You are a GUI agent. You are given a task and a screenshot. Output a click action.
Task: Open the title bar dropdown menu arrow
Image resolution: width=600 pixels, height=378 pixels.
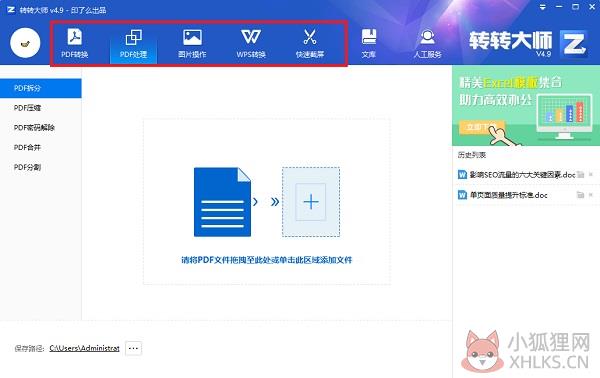coord(543,7)
